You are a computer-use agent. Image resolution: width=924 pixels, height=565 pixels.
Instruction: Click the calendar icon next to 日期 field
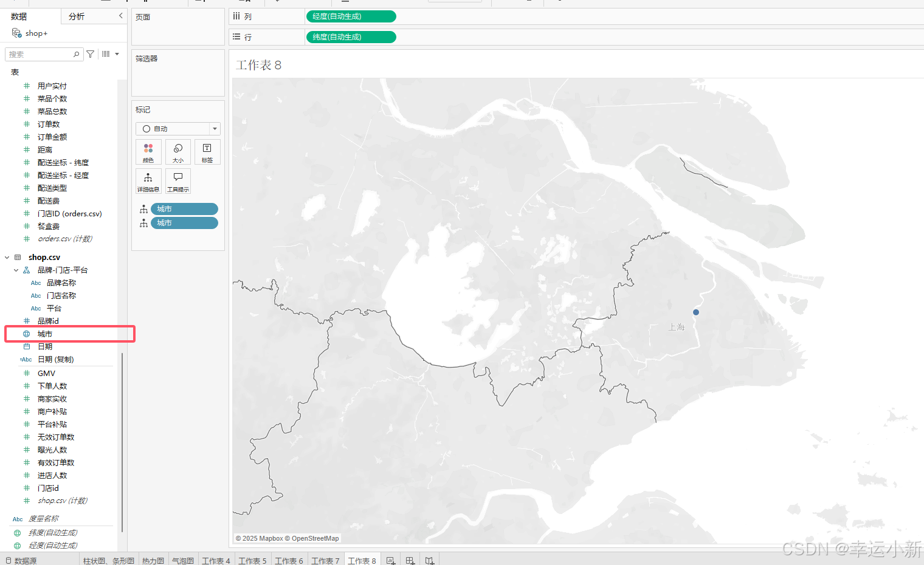[x=26, y=346]
